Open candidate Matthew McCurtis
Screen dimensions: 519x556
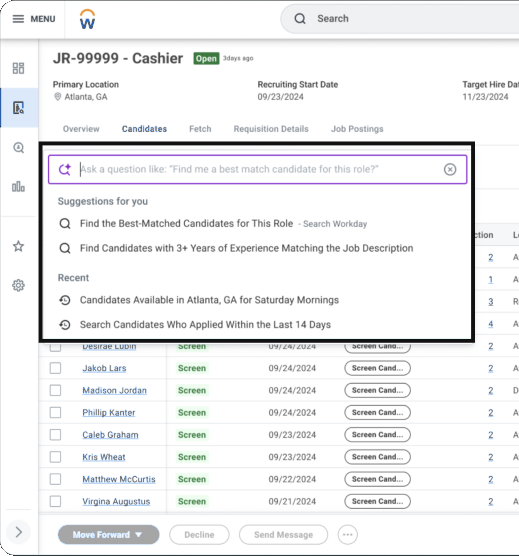click(119, 479)
